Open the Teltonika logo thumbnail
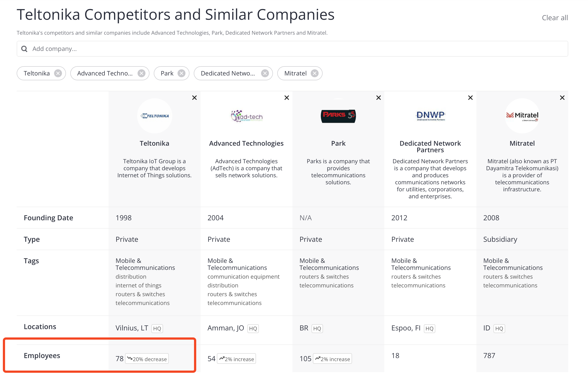 (x=155, y=116)
